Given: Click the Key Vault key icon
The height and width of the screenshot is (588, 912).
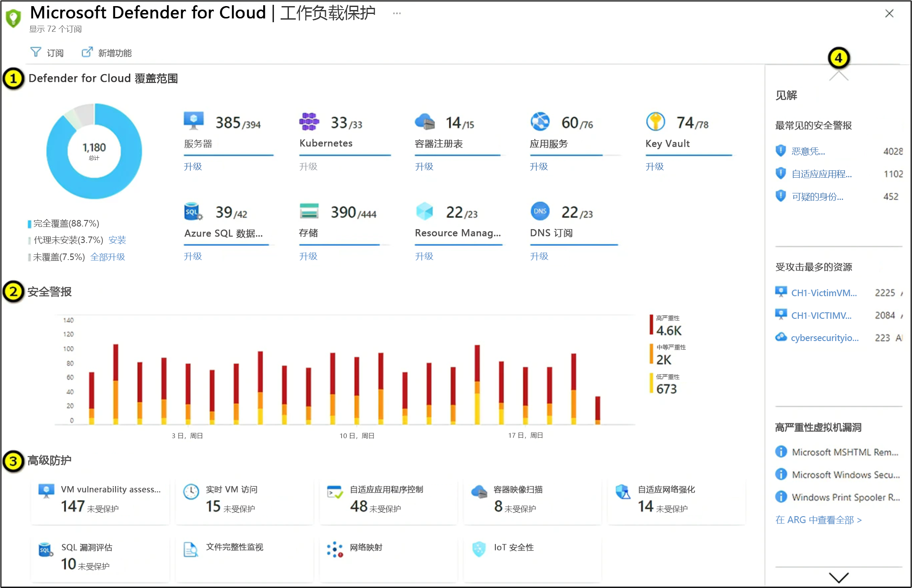Looking at the screenshot, I should click(655, 122).
